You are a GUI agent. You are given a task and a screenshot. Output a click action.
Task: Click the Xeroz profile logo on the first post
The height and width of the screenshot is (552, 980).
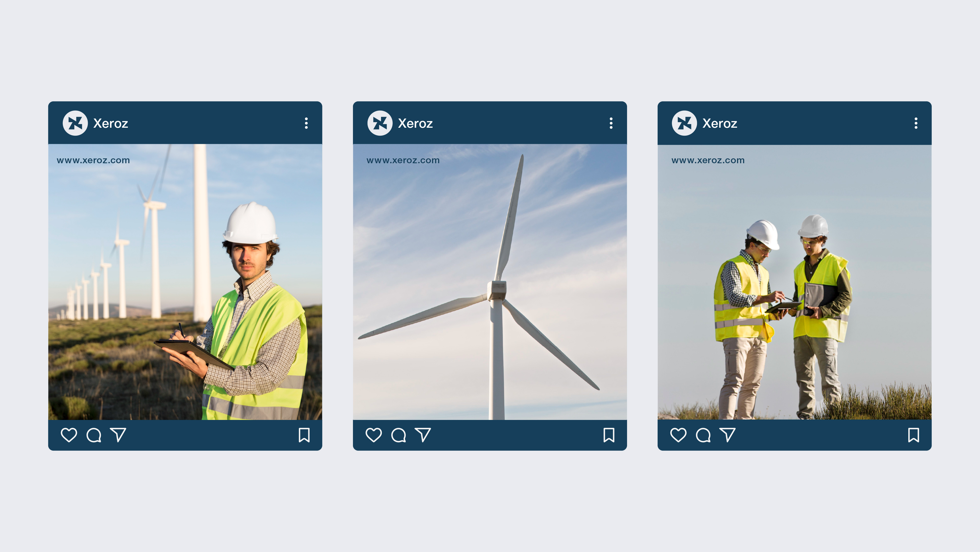click(x=75, y=123)
